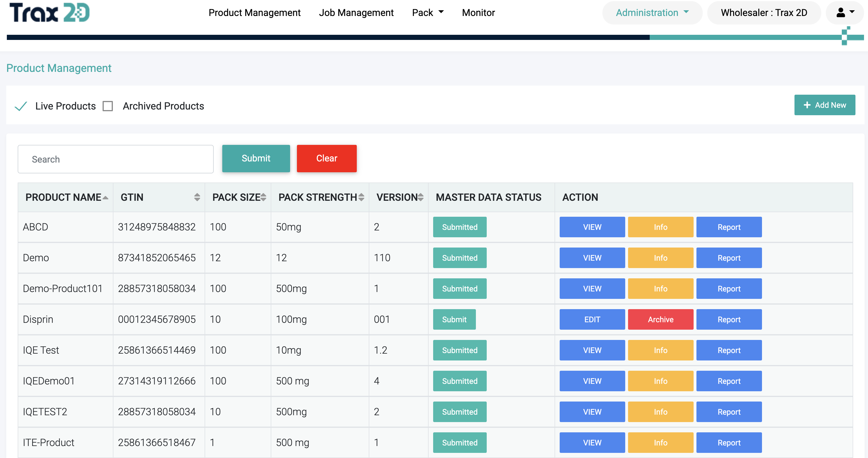The height and width of the screenshot is (458, 868).
Task: Select GTIN 00012345678905 cell
Action: point(159,319)
